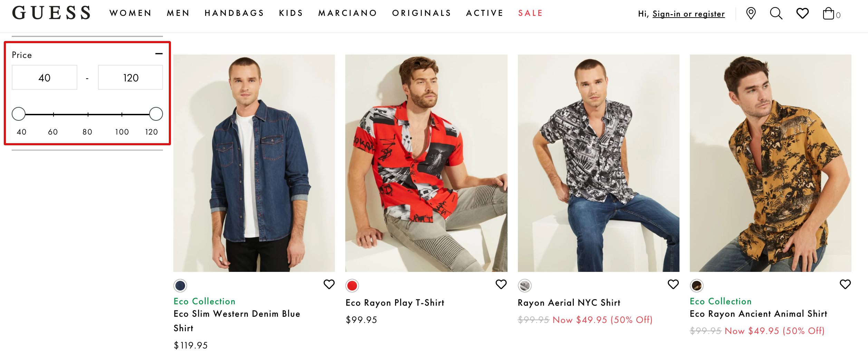Open the Rayon Aerial NYC Shirt photo

tap(598, 163)
